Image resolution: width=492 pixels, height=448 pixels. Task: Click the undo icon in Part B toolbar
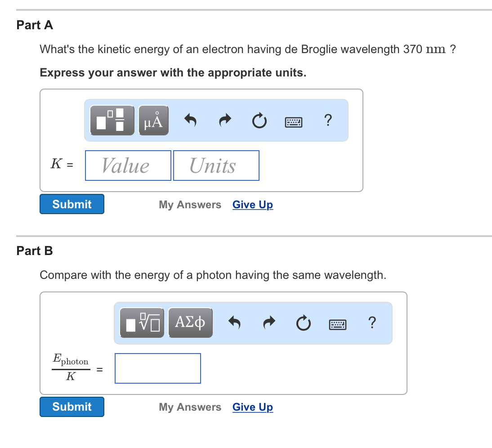[x=235, y=323]
